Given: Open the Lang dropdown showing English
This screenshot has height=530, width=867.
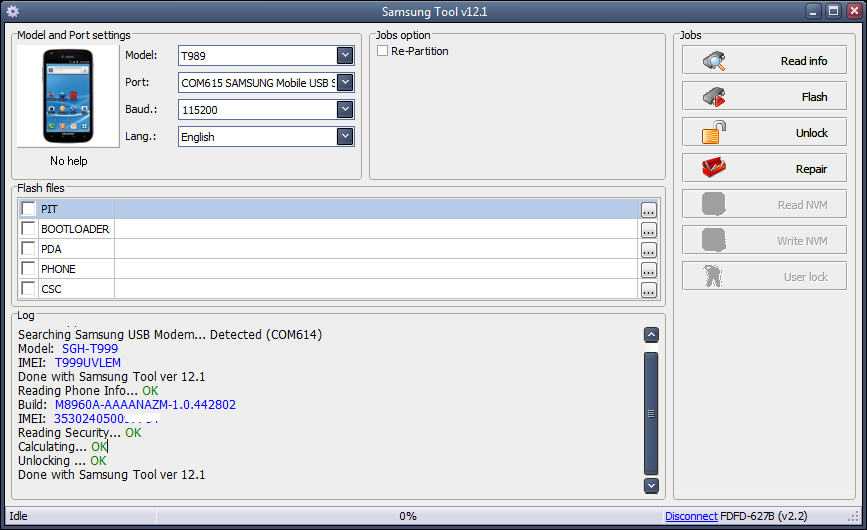Looking at the screenshot, I should click(x=345, y=137).
